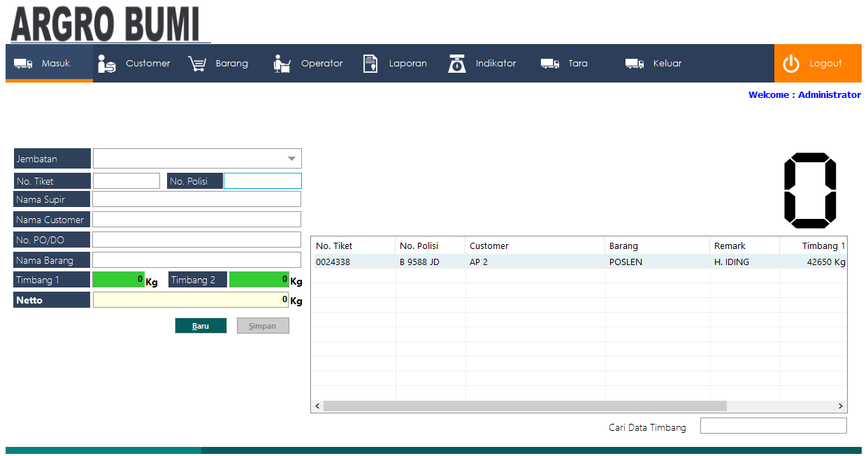Click the table's horizontal scrollbar thumb
The image size is (868, 456).
(x=525, y=406)
